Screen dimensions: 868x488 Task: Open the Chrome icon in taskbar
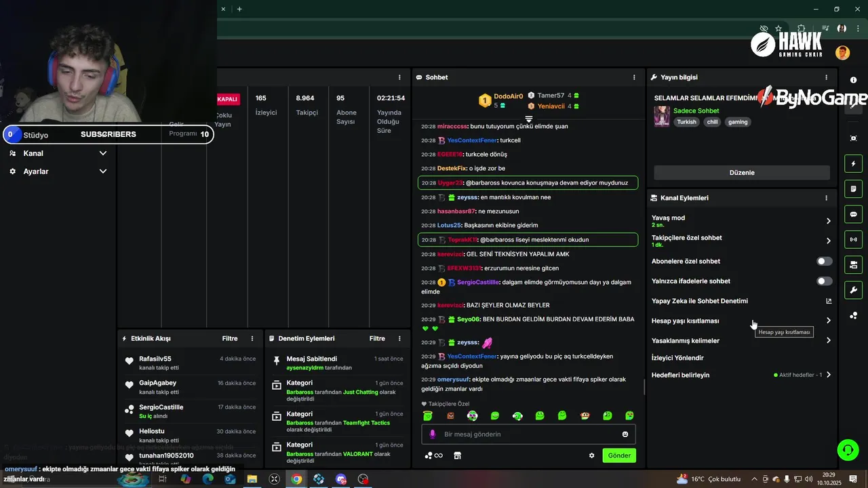coord(296,479)
